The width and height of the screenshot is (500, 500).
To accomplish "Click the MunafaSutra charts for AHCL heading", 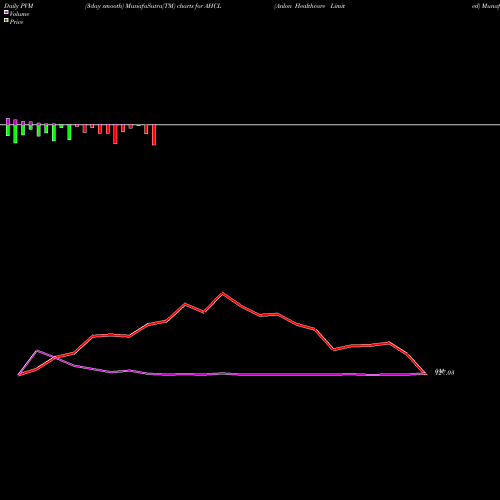I will (153, 6).
